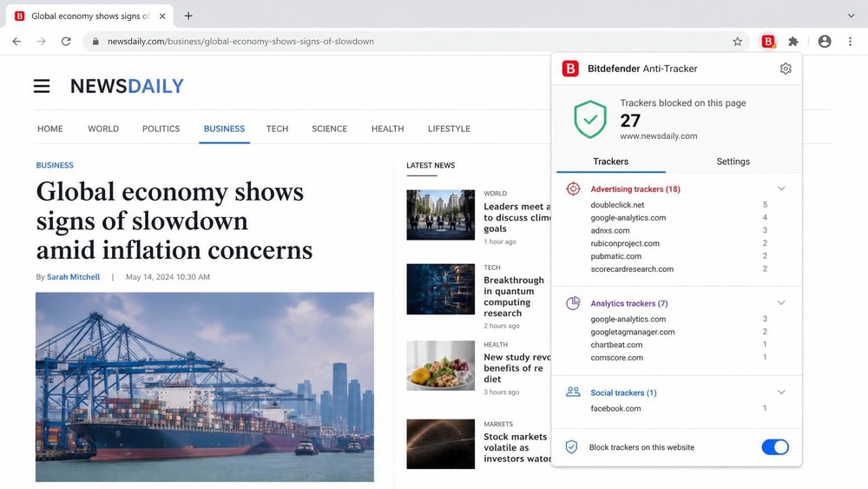
Task: Collapse the Social trackers section
Action: pyautogui.click(x=781, y=392)
